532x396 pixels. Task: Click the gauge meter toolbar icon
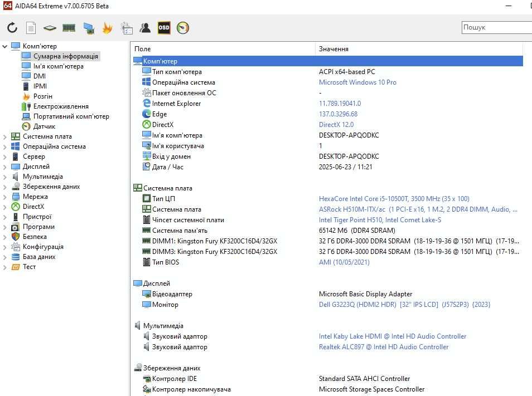(182, 28)
